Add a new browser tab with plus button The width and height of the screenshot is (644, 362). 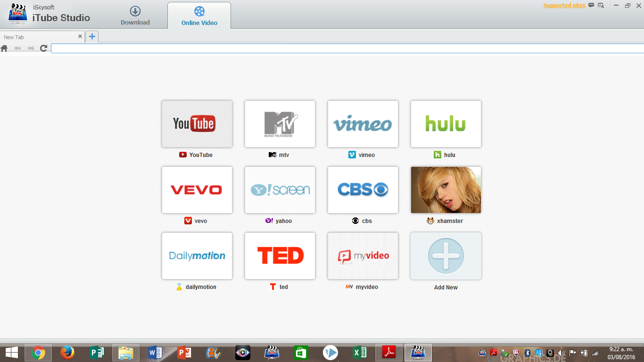point(92,36)
